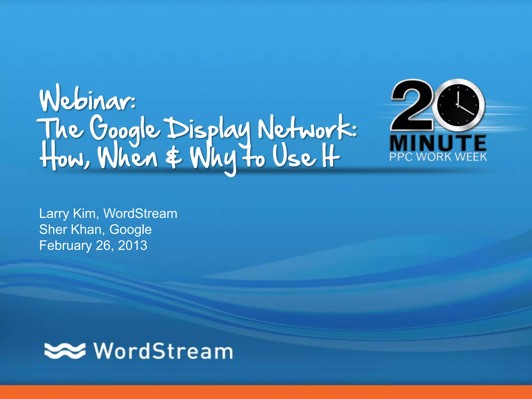The height and width of the screenshot is (399, 532).
Task: Click the large numeral 2 in the logo
Action: (413, 107)
